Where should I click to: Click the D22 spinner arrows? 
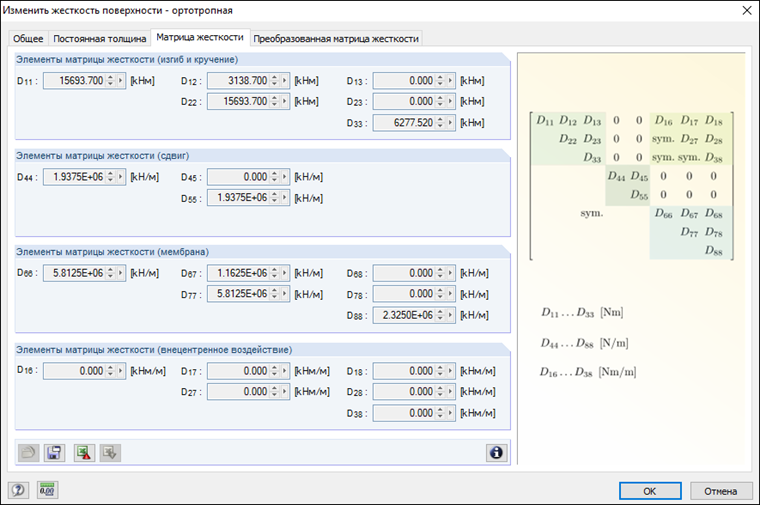pos(274,101)
